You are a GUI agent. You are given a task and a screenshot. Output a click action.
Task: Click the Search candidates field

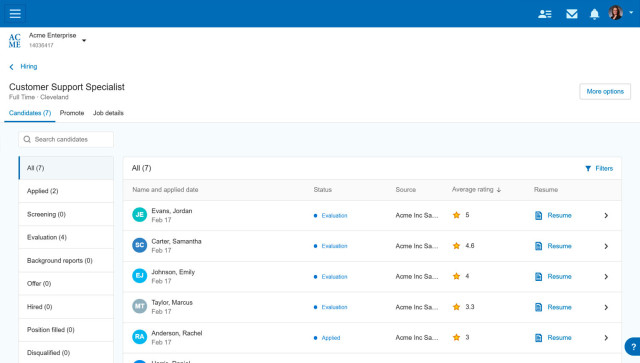point(66,139)
